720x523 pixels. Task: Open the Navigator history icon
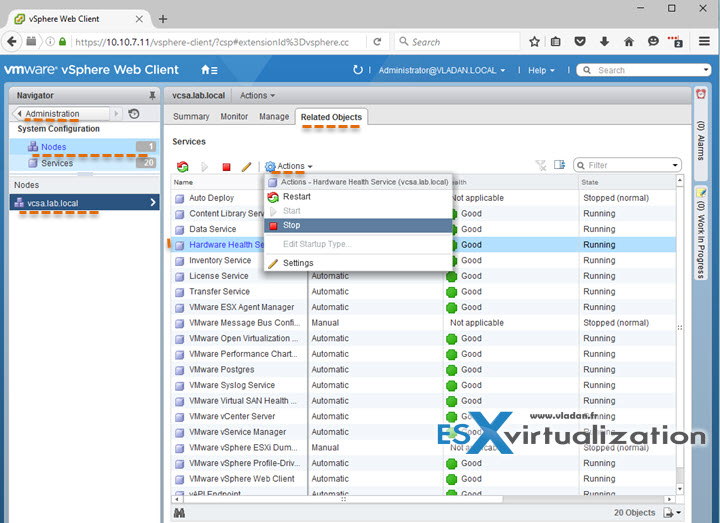134,113
